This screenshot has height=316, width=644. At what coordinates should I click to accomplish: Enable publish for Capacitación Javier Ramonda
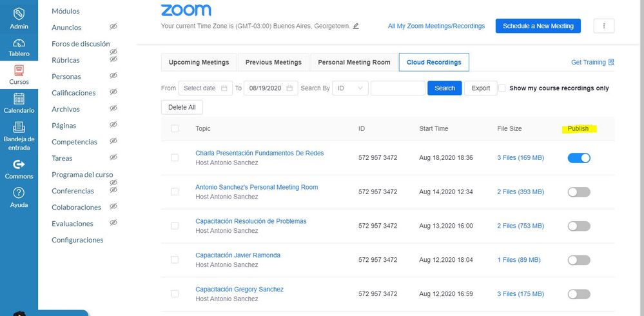(x=579, y=260)
